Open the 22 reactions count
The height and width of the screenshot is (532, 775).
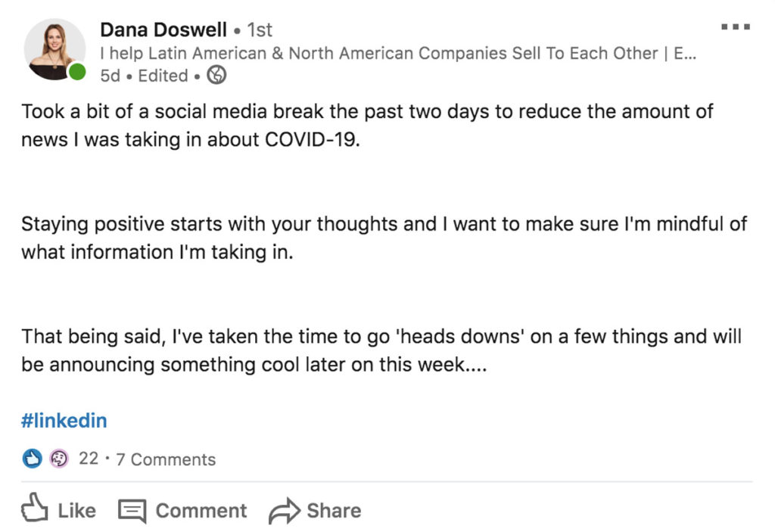click(x=89, y=459)
